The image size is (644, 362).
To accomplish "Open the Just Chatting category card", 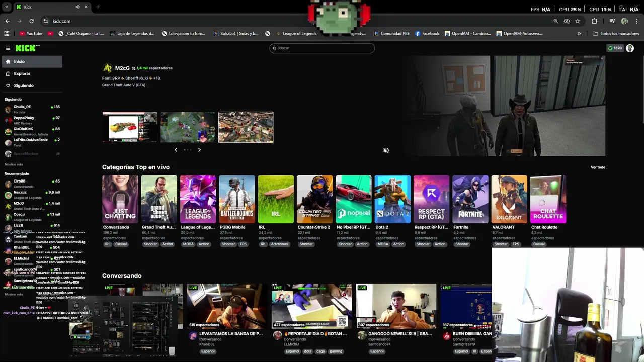I will (120, 199).
